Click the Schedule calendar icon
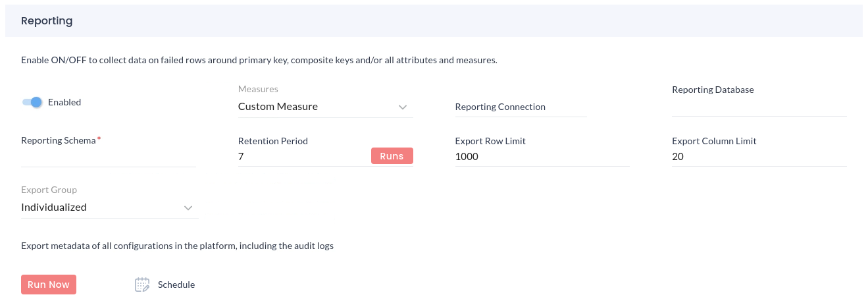 pyautogui.click(x=142, y=285)
